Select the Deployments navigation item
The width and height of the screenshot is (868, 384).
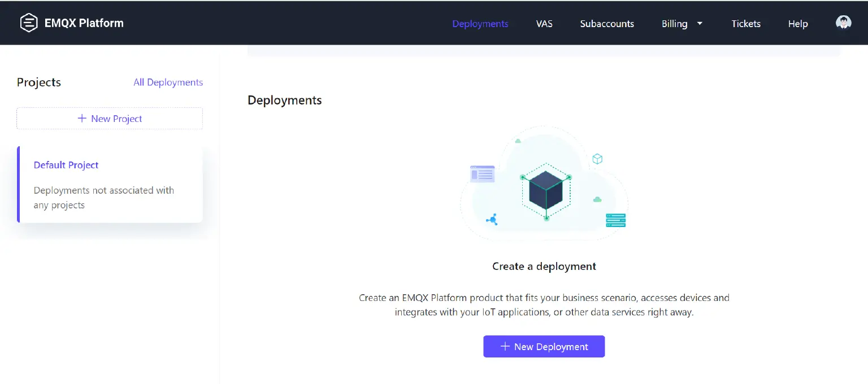(x=480, y=24)
